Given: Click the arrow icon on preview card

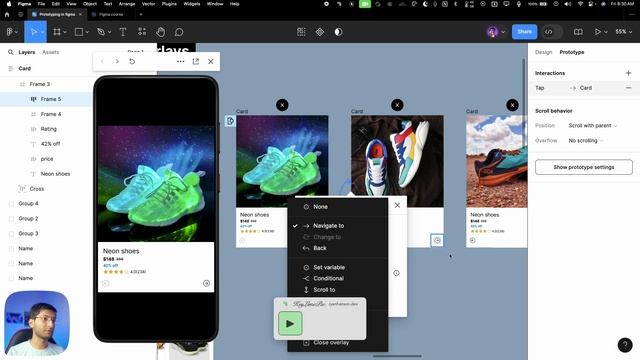Looking at the screenshot, I should coord(207,283).
